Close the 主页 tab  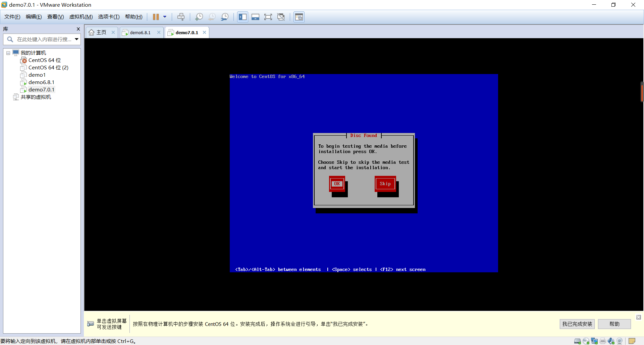click(113, 32)
